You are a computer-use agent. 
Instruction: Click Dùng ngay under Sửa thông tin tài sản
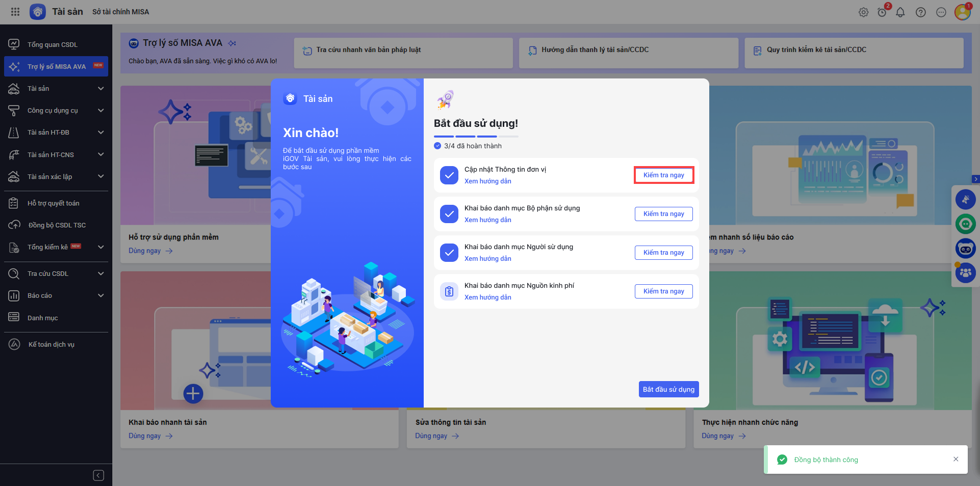[x=437, y=436]
